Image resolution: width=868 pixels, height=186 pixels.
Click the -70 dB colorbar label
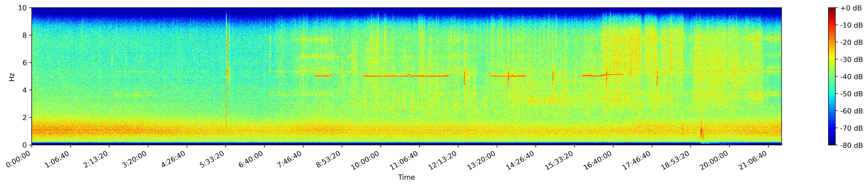pyautogui.click(x=852, y=128)
